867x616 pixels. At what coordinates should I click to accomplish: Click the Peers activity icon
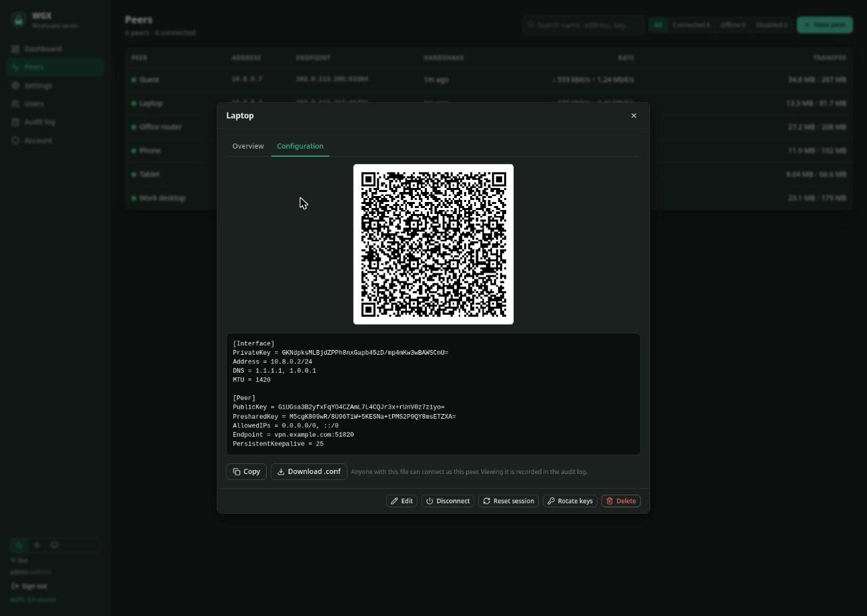(16, 67)
